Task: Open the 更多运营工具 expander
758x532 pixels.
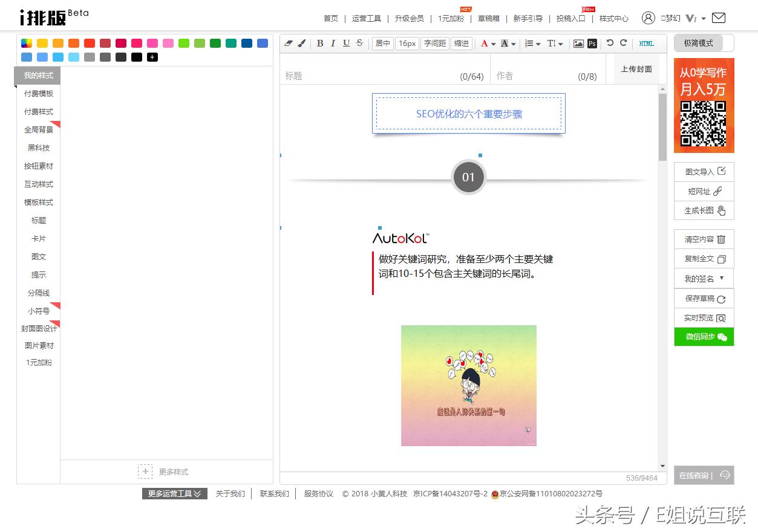Action: [x=174, y=493]
